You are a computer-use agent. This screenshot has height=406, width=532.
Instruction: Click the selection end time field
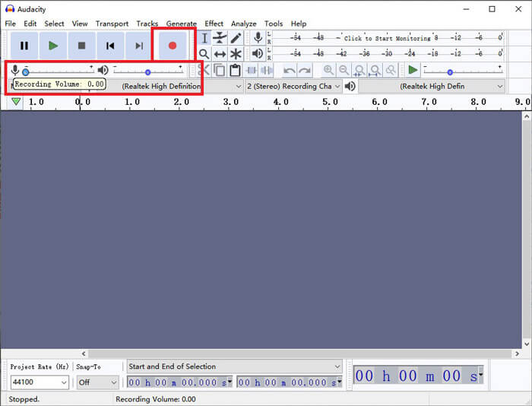pos(289,382)
